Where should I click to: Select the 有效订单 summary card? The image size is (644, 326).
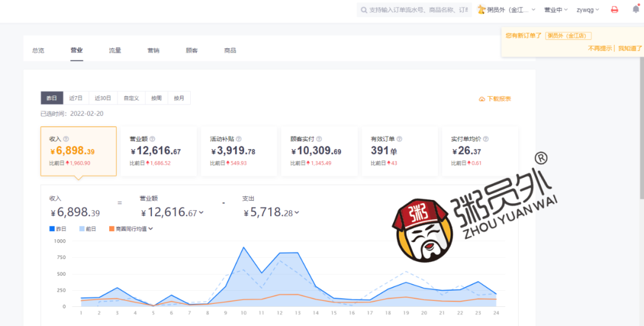(x=400, y=151)
